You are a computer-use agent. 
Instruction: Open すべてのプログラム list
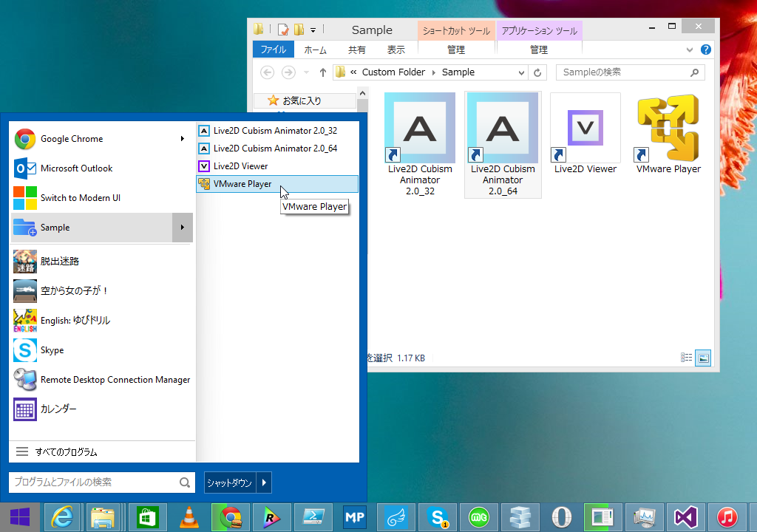pyautogui.click(x=102, y=452)
